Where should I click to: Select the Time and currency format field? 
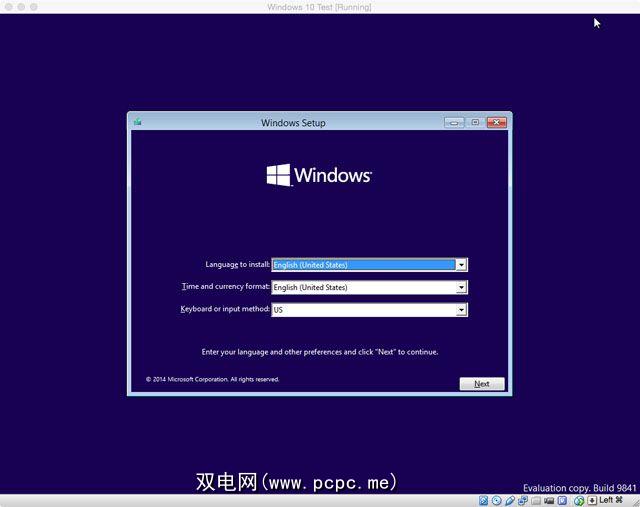pyautogui.click(x=369, y=287)
